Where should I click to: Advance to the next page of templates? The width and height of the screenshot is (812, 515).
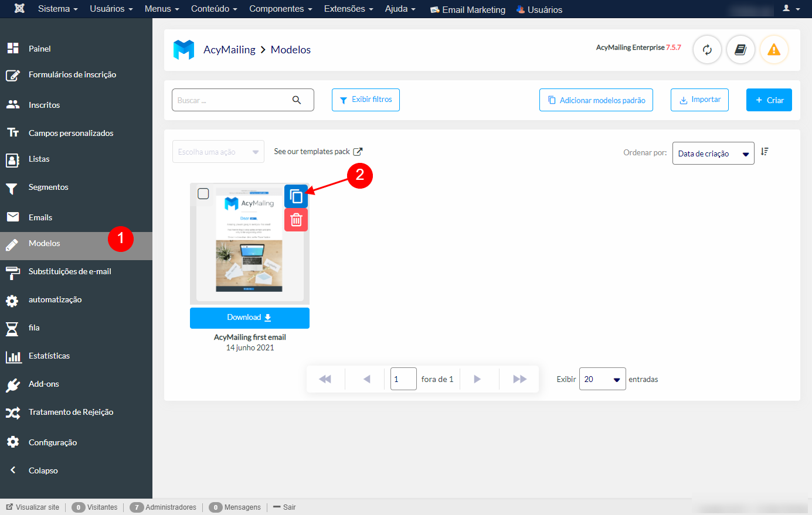[477, 379]
